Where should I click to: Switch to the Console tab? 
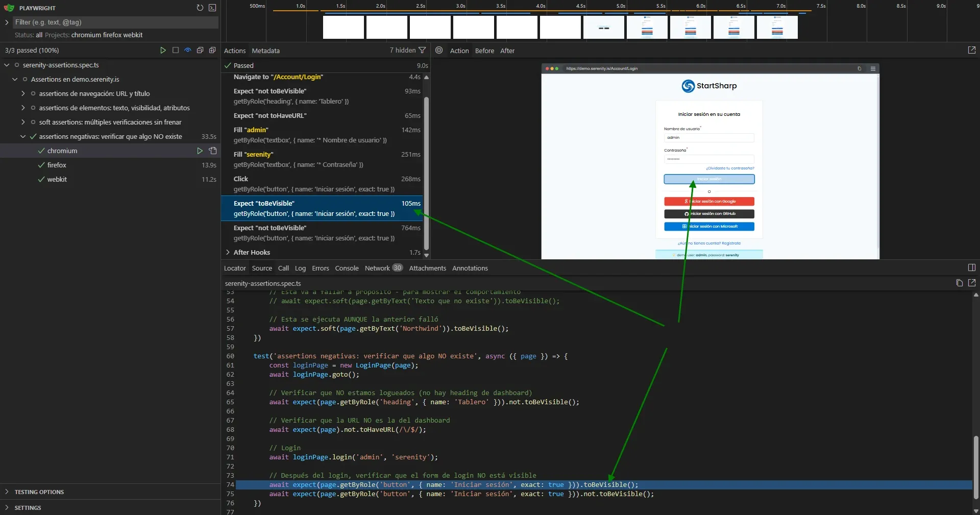[x=347, y=268]
